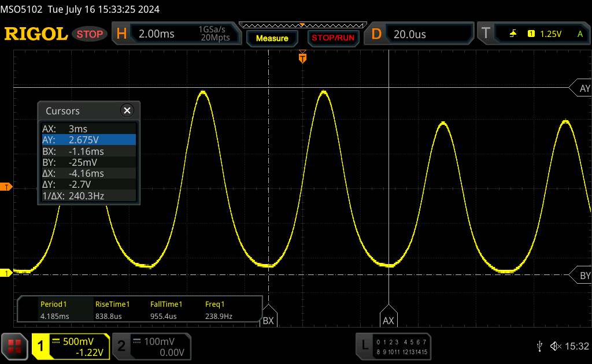Select the FallTime1 measurement

click(166, 310)
